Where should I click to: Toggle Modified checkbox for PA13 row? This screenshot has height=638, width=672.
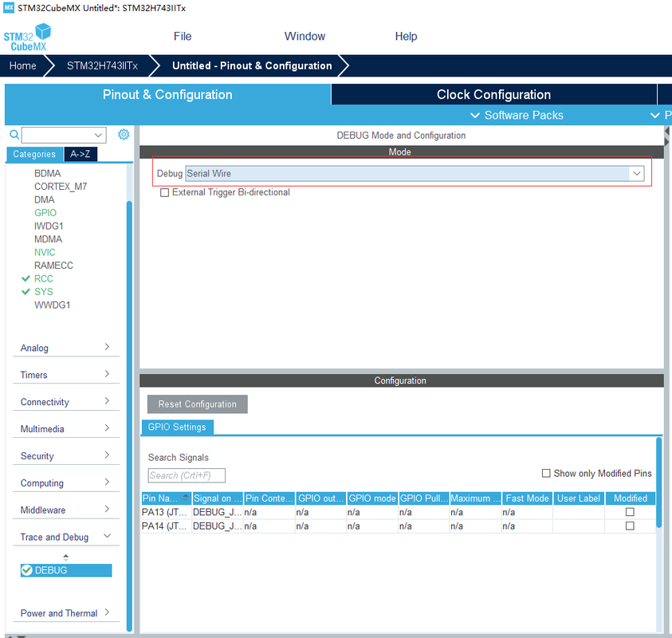pyautogui.click(x=630, y=511)
